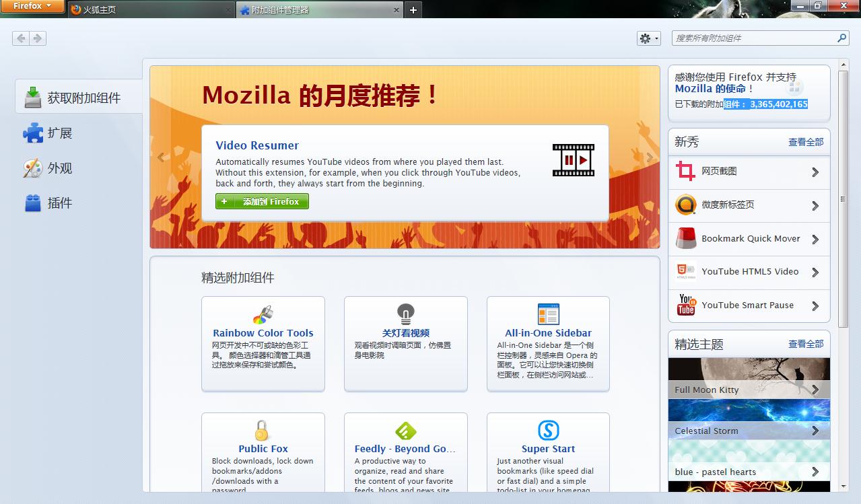Show previous featured add-on with left arrow
This screenshot has height=504, width=861.
tap(161, 157)
